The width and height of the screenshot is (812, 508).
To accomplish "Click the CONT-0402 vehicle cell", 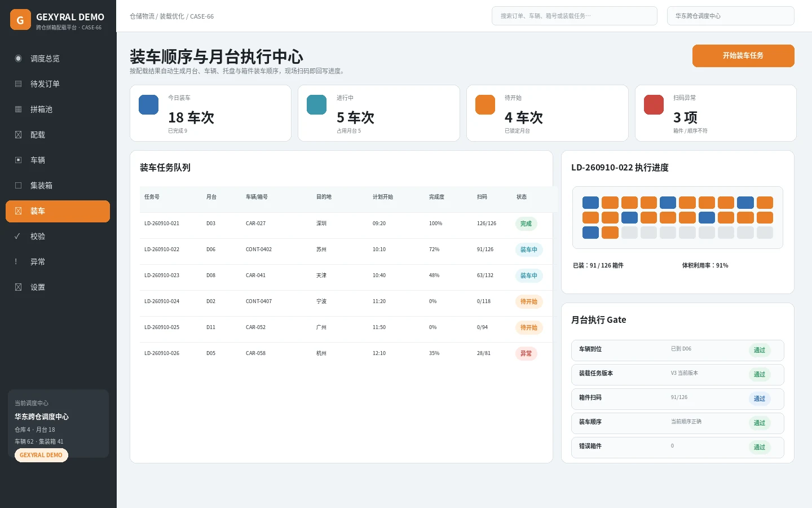I will [259, 249].
